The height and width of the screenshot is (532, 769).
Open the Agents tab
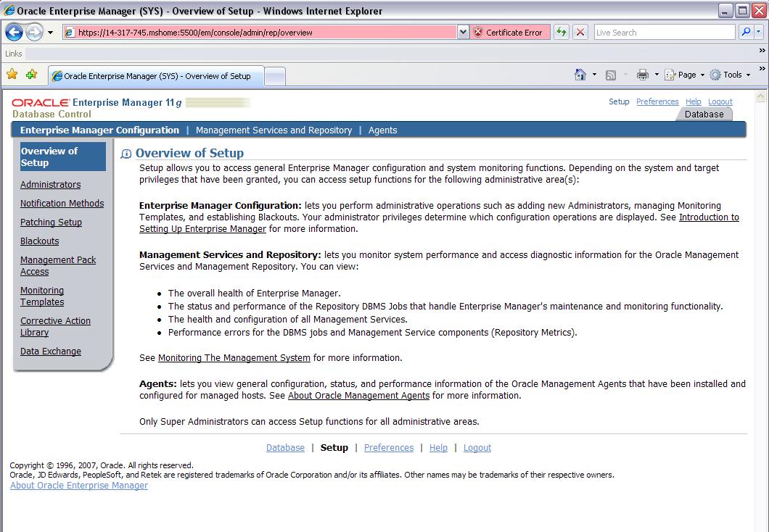pos(382,130)
